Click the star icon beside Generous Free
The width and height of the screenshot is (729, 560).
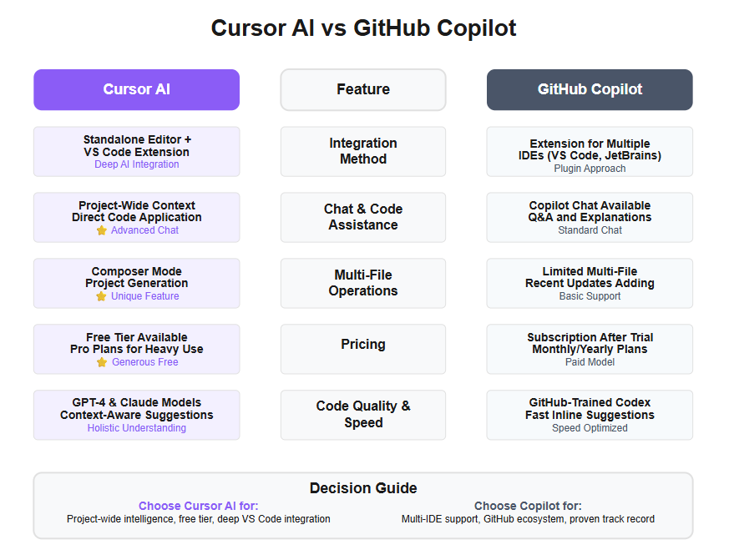(x=102, y=362)
